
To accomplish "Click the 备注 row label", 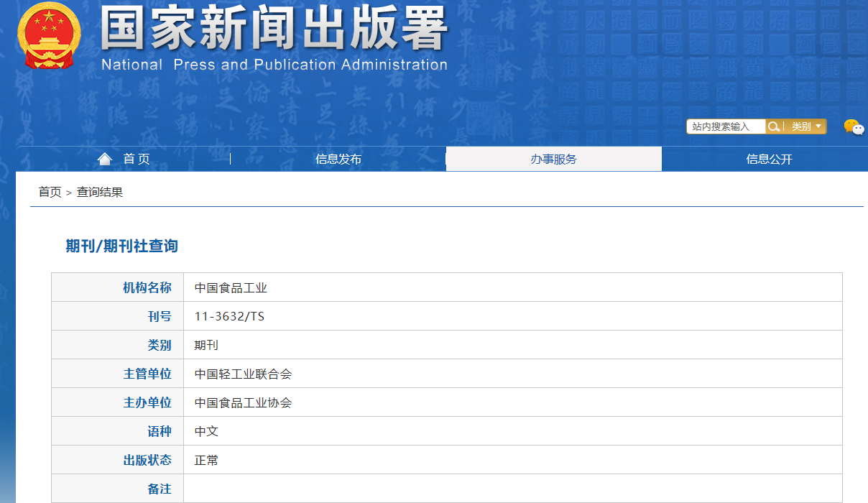I will [x=160, y=489].
